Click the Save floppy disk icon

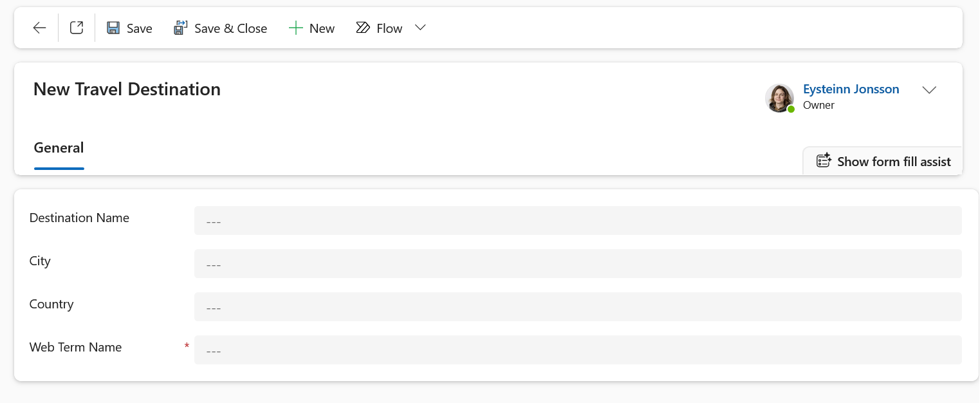(113, 28)
